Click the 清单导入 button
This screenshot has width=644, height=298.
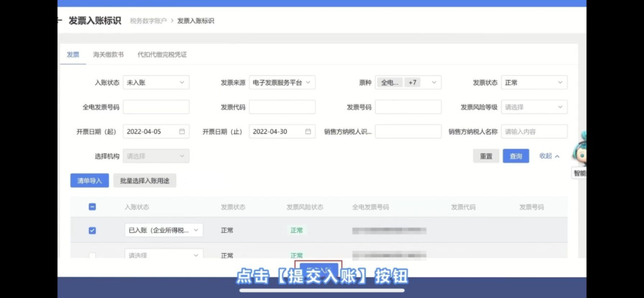click(x=89, y=180)
